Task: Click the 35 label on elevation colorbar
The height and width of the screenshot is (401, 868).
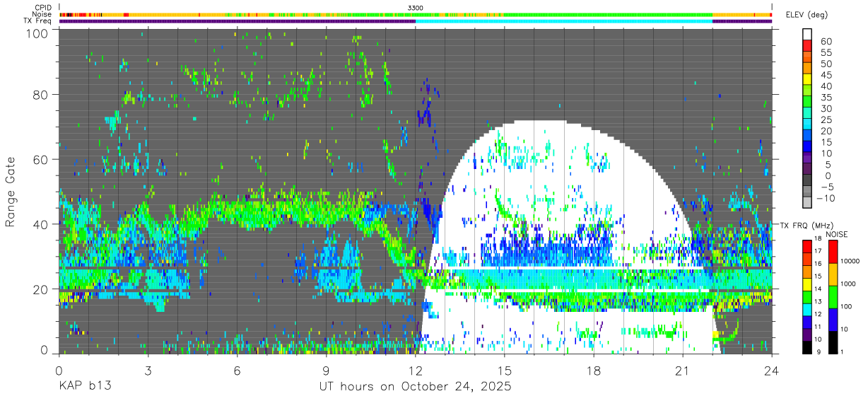Action: tap(826, 98)
